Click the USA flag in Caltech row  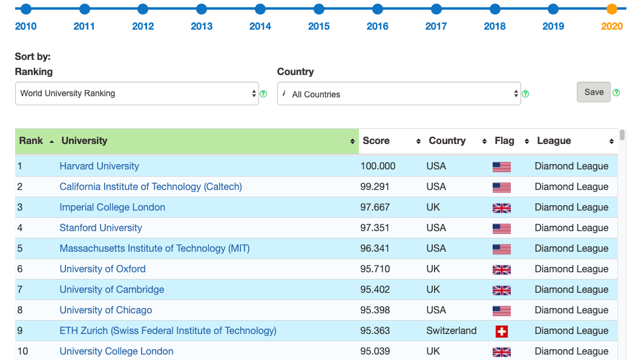tap(502, 187)
